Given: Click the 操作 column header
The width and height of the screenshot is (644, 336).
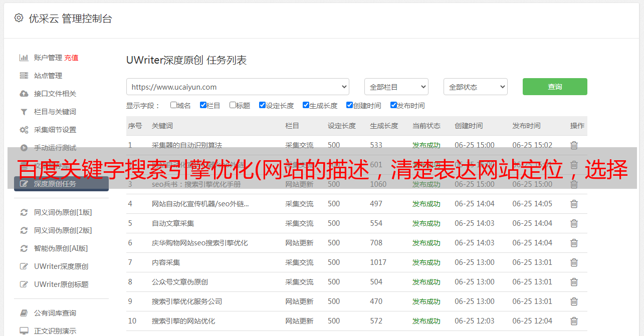Looking at the screenshot, I should click(x=577, y=126).
